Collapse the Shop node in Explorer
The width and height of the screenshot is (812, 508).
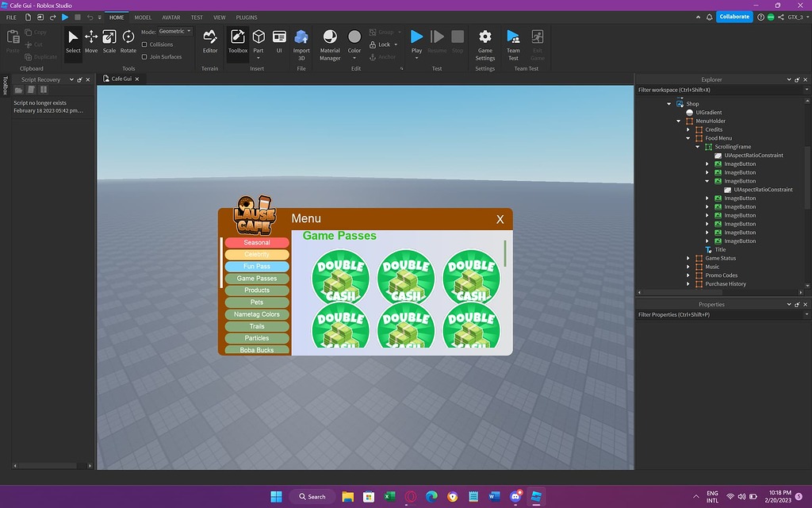(x=669, y=104)
